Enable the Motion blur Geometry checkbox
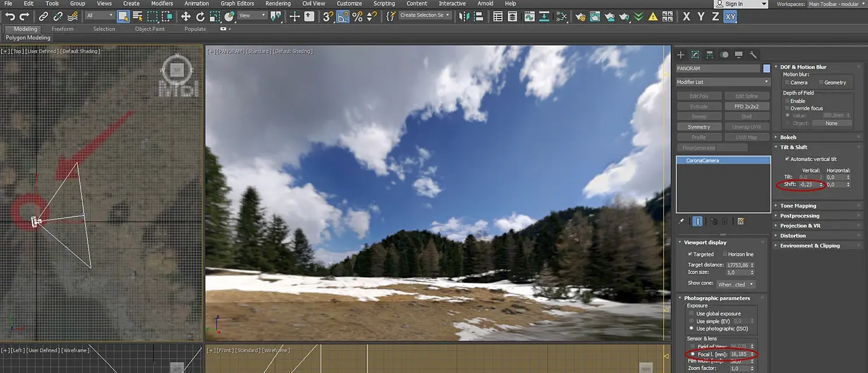868x373 pixels. point(821,83)
